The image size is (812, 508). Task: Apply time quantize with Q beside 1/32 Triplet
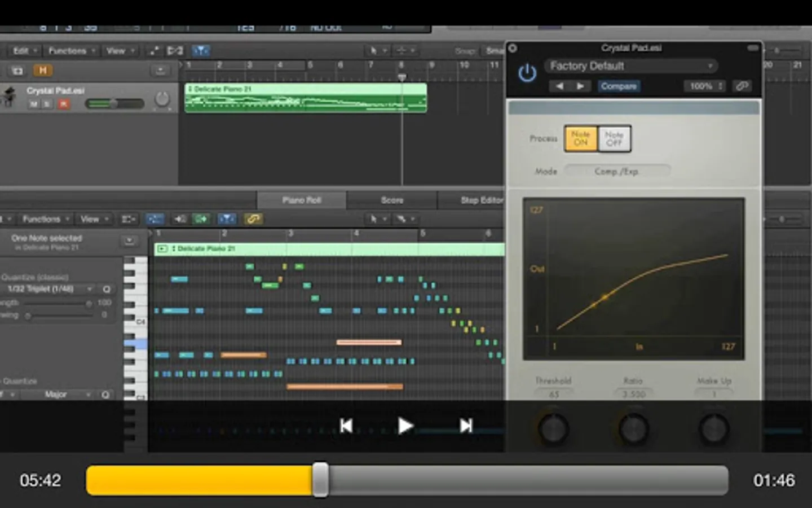coord(106,289)
